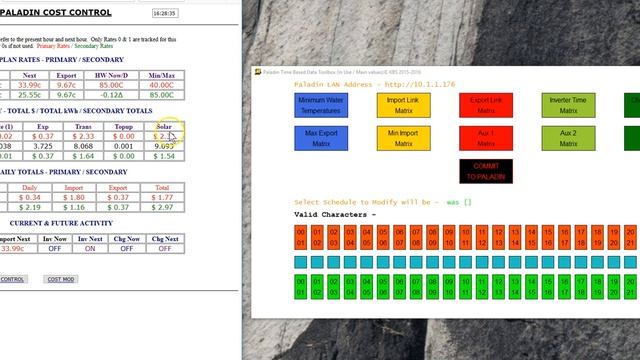Click cyan square between orange and green 10 11

pos(465,262)
